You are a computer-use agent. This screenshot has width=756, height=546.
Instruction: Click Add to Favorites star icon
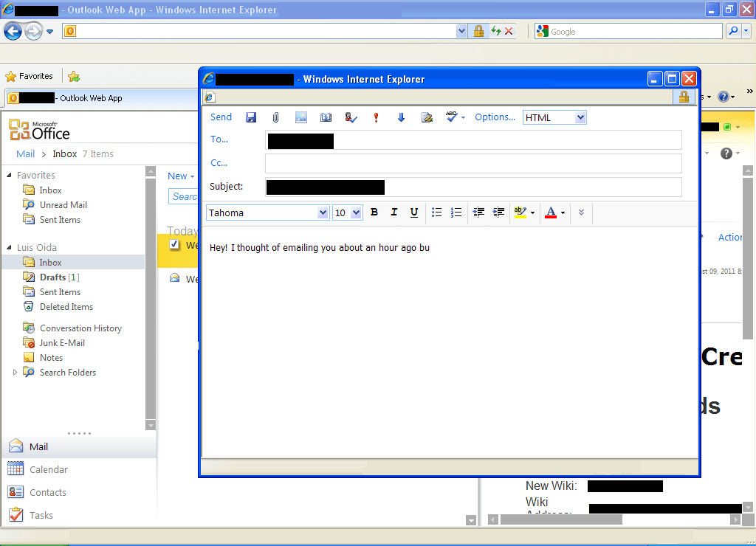[x=74, y=76]
